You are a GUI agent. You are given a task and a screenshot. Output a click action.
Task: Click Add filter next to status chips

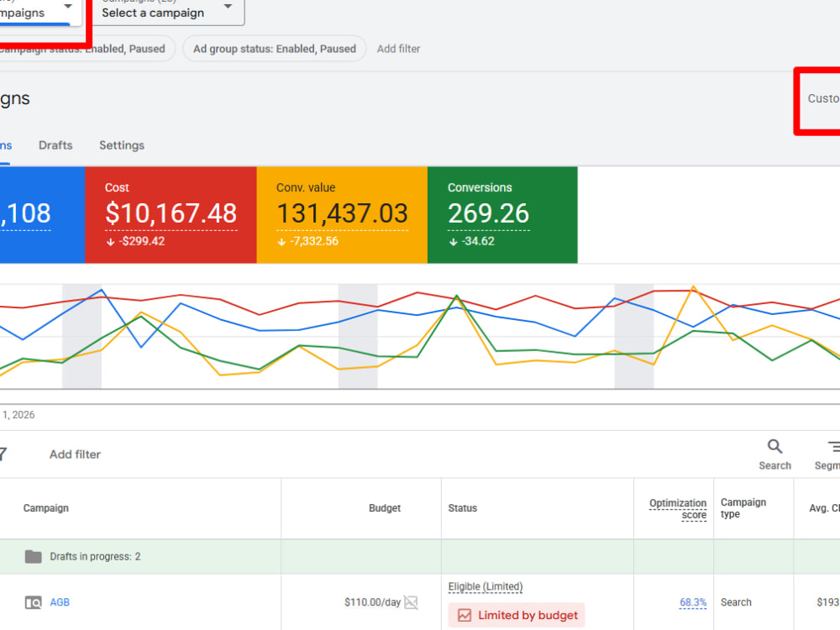398,49
